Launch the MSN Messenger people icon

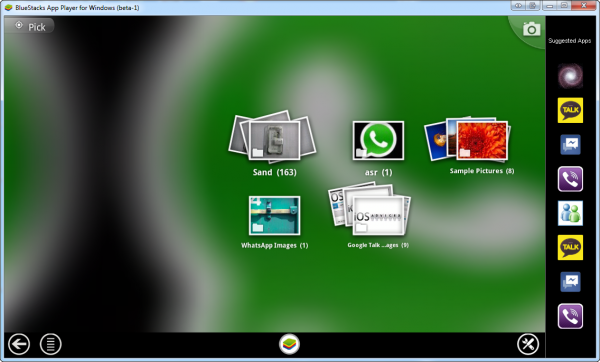point(570,213)
